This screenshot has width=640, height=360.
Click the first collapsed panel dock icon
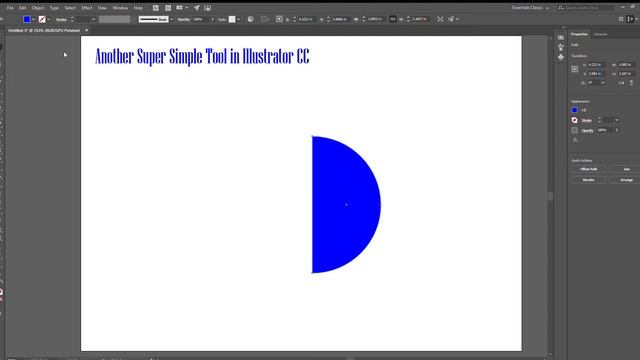(561, 38)
